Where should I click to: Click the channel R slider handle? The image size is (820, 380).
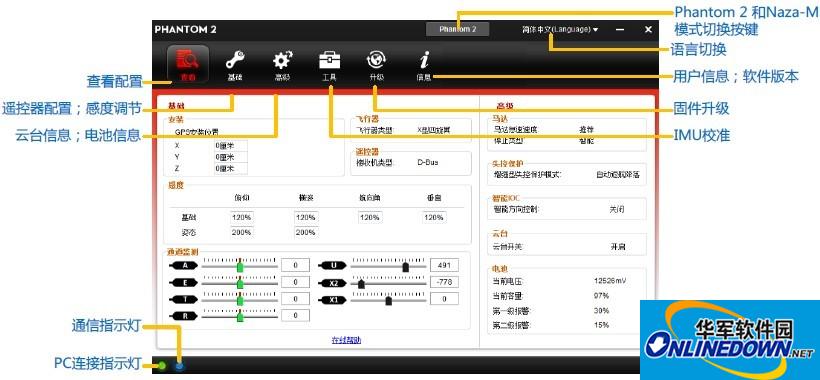point(240,317)
